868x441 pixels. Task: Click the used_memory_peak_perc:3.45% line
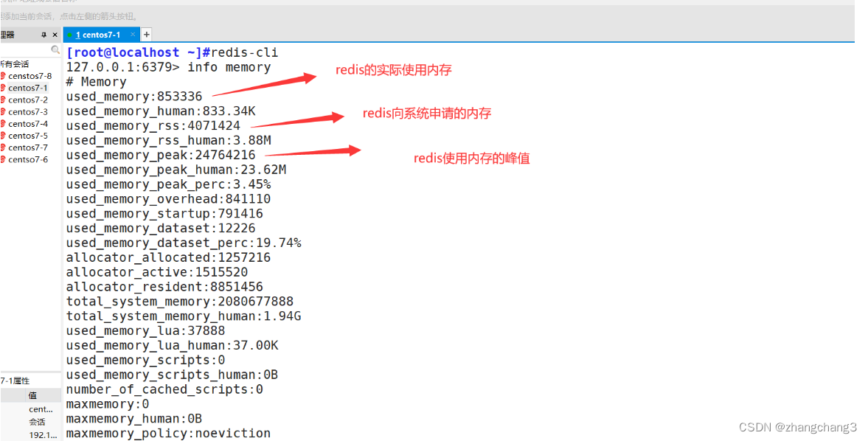pos(168,184)
